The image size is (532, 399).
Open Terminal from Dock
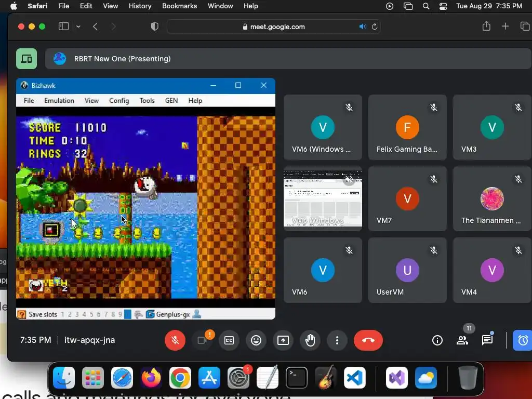[297, 378]
